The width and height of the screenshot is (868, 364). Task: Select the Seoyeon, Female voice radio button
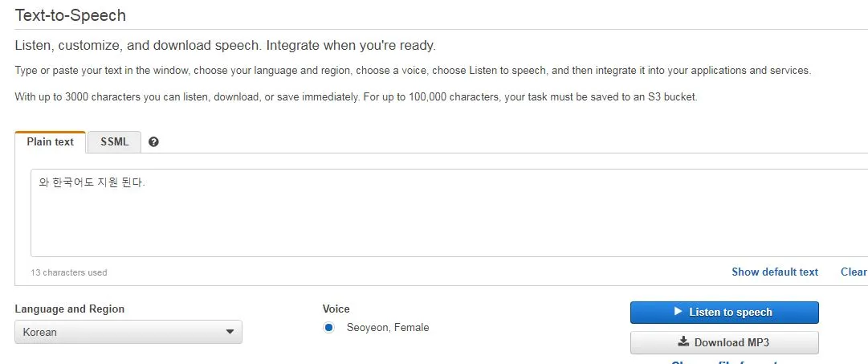tap(329, 327)
